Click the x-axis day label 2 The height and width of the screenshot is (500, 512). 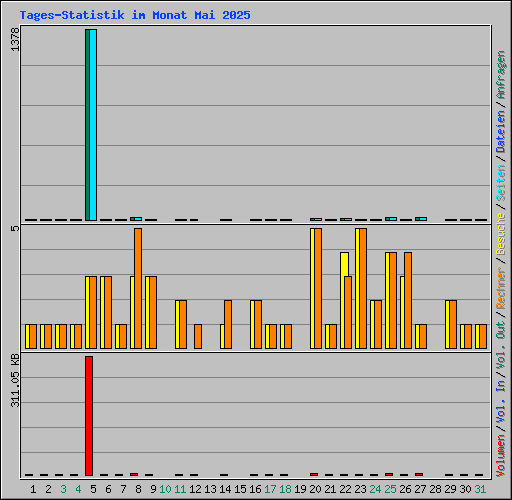point(48,489)
